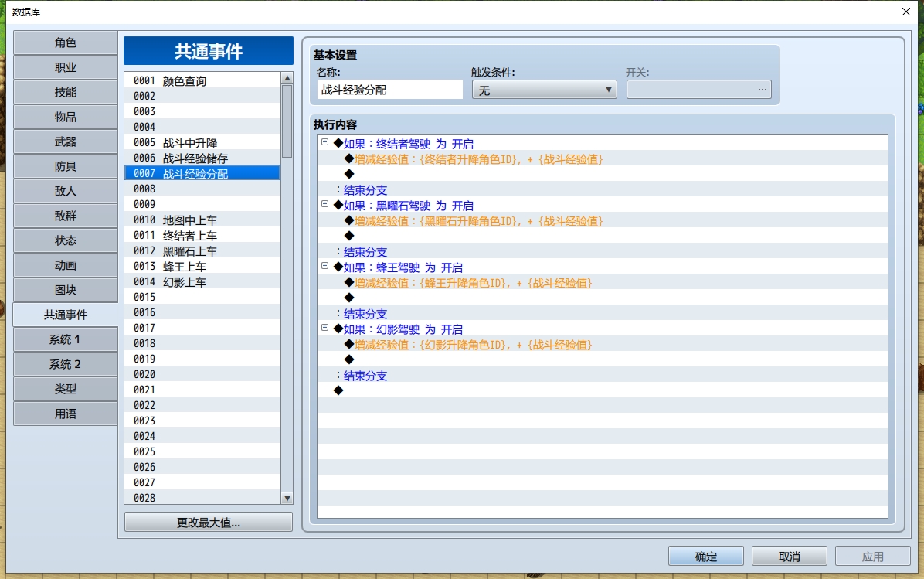Switch to the 物品 tab
Viewport: 924px width, 579px height.
coord(66,117)
